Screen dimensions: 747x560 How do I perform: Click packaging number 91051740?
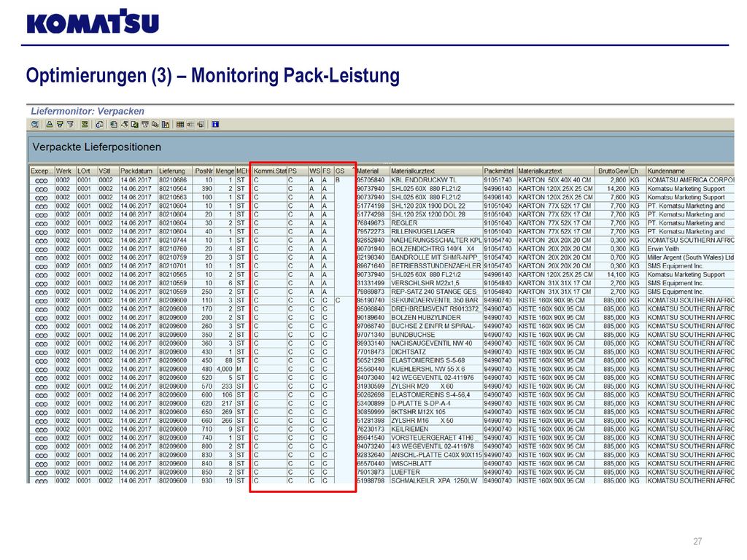click(498, 181)
